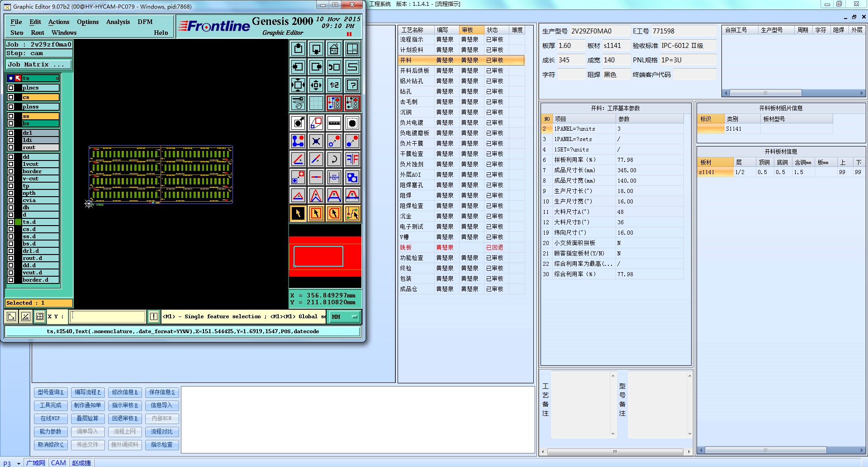The width and height of the screenshot is (868, 467).
Task: Select the 钻孔 process row
Action: (461, 91)
